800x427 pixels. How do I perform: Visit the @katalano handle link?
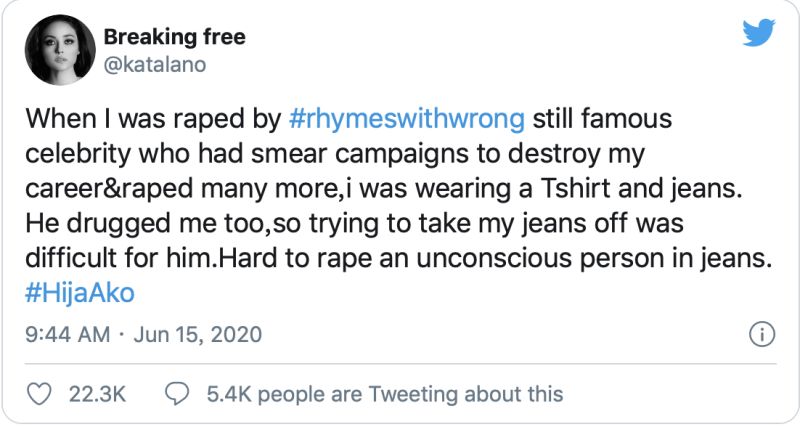point(155,65)
